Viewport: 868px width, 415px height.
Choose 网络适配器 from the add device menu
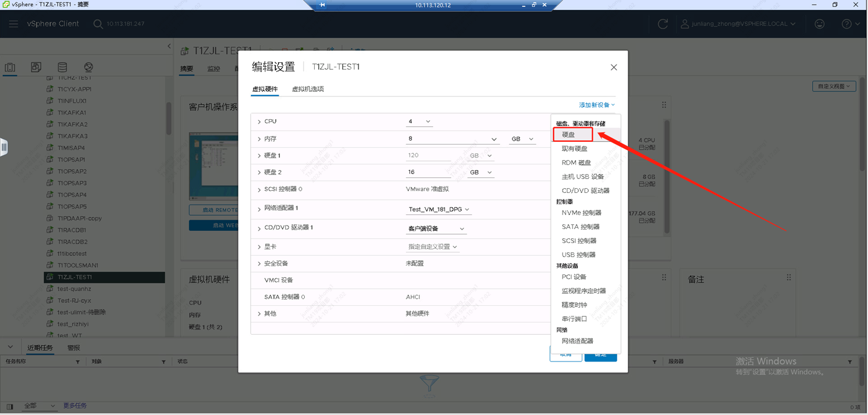pyautogui.click(x=577, y=341)
